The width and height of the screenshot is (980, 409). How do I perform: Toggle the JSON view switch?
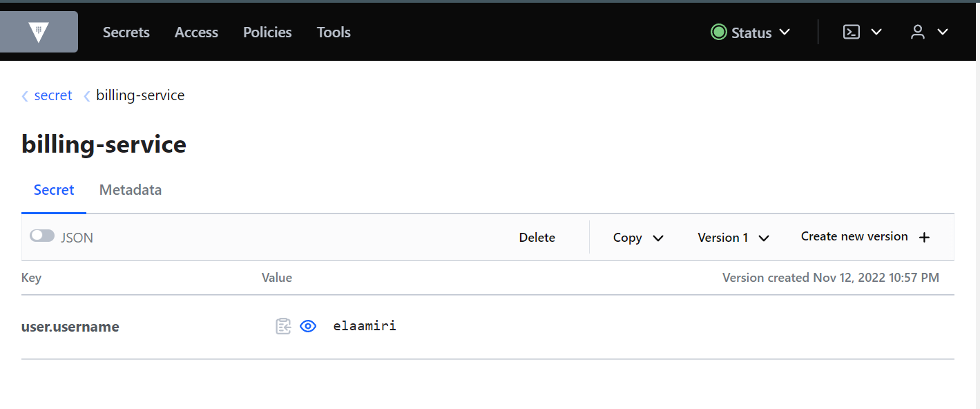tap(42, 236)
